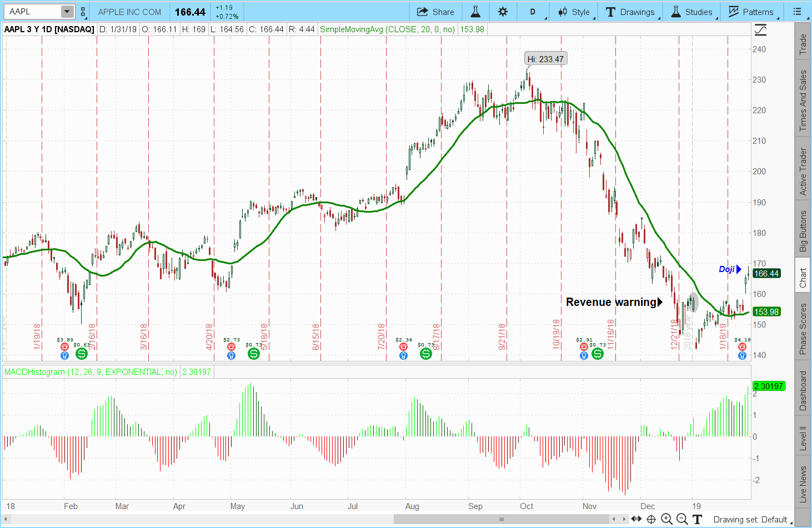The height and width of the screenshot is (528, 812).
Task: Click the horizontal chart scrollbar thumb
Action: tap(502, 520)
